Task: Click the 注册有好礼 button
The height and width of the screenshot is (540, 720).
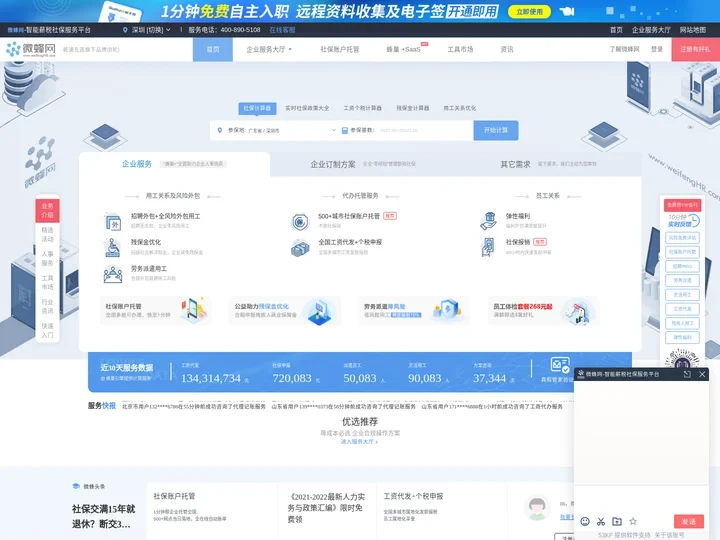Action: (695, 49)
